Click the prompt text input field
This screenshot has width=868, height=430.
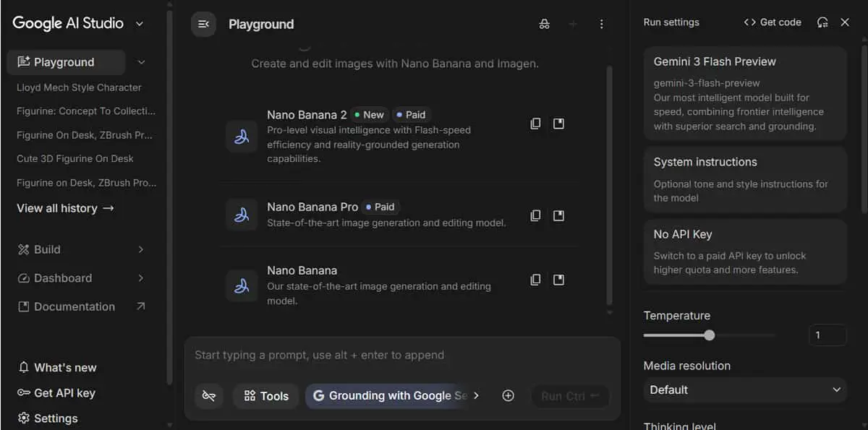click(x=402, y=355)
